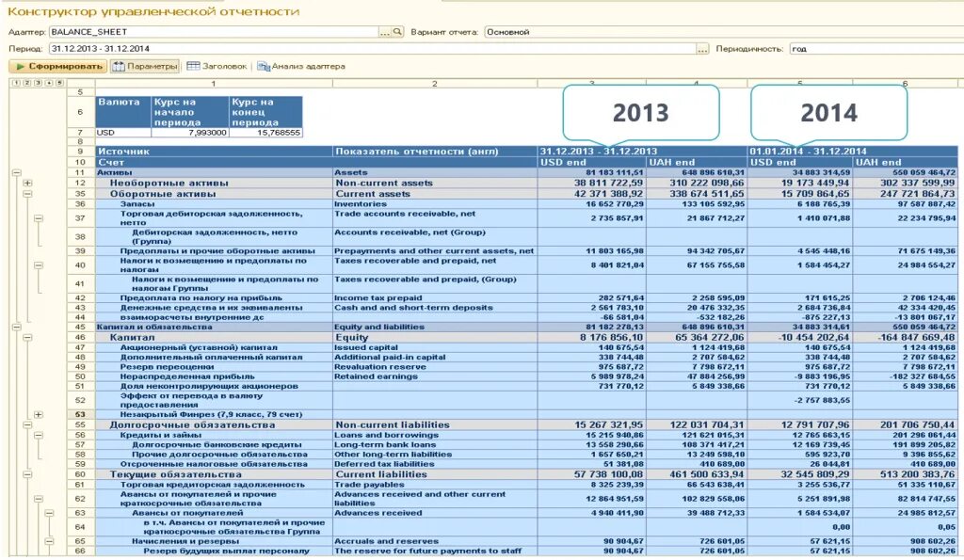
Task: Select the Non-current assets cell
Action: point(435,184)
